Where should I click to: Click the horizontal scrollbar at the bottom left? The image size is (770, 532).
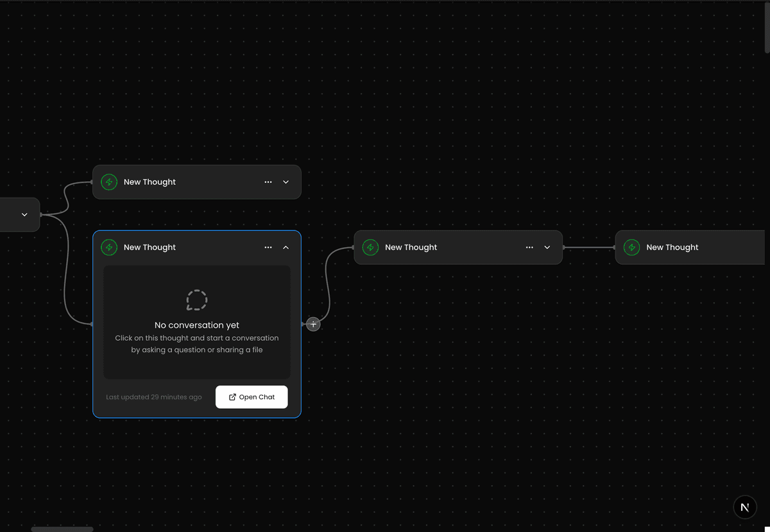click(62, 528)
